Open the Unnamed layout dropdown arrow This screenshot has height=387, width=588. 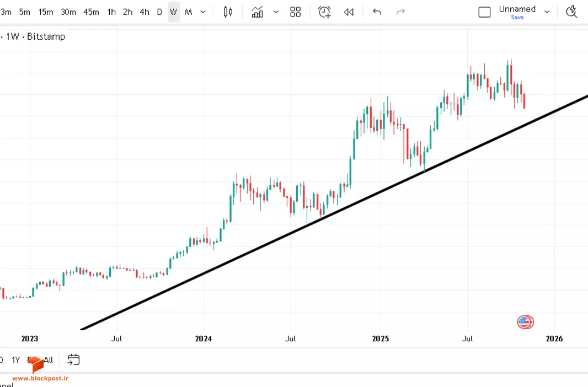pyautogui.click(x=547, y=12)
